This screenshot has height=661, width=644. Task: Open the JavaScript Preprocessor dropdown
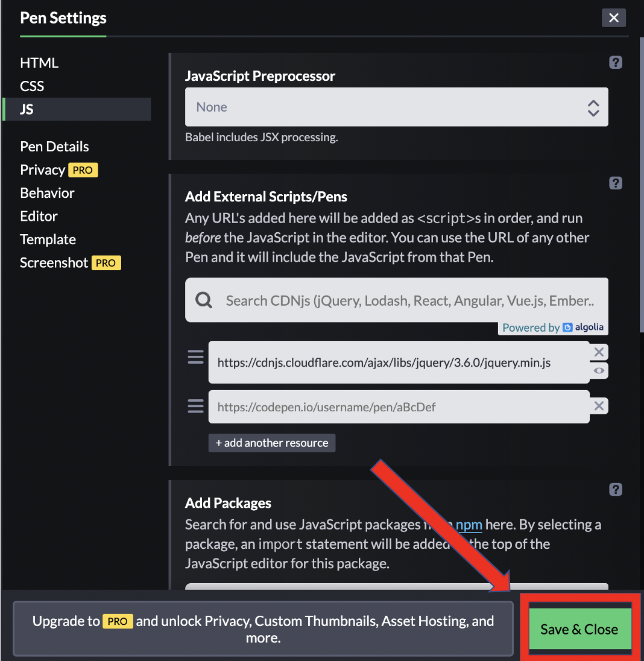pos(396,107)
